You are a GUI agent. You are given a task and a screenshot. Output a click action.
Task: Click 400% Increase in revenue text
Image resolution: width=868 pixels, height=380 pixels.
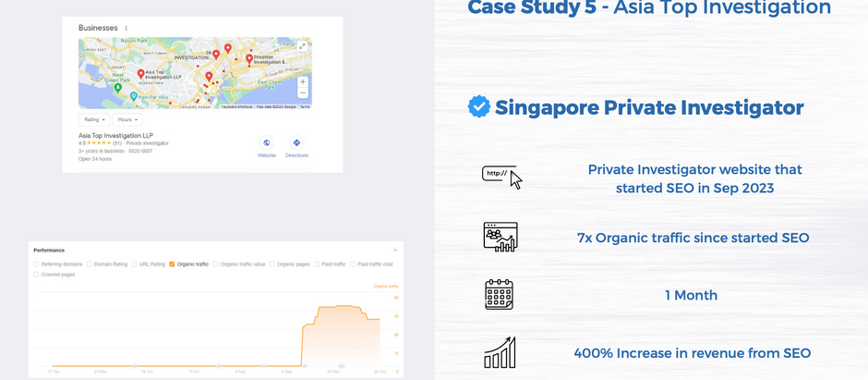692,353
